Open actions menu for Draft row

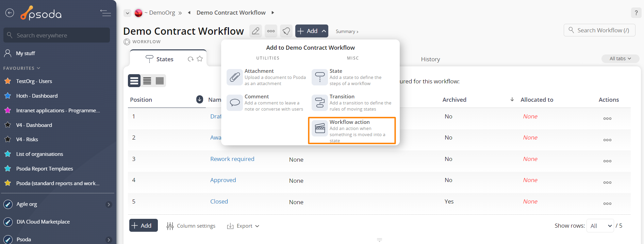pyautogui.click(x=607, y=118)
